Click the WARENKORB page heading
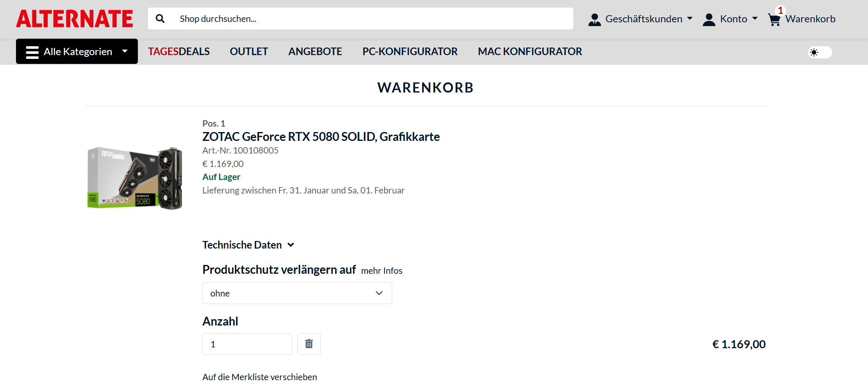This screenshot has width=868, height=389. coord(425,87)
